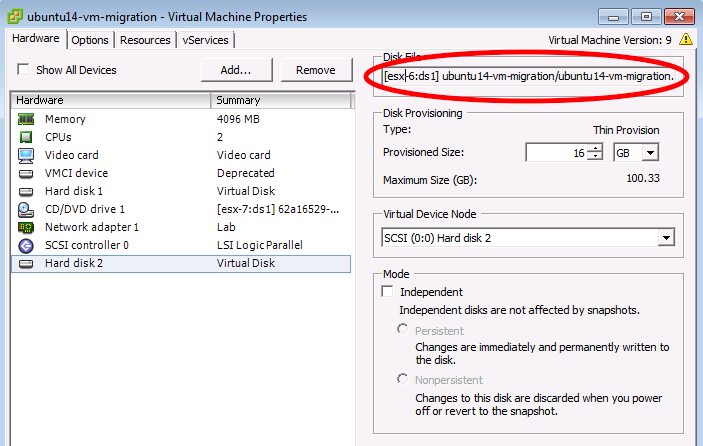Viewport: 703px width, 446px height.
Task: Enable the Show All Devices checkbox
Action: click(22, 70)
